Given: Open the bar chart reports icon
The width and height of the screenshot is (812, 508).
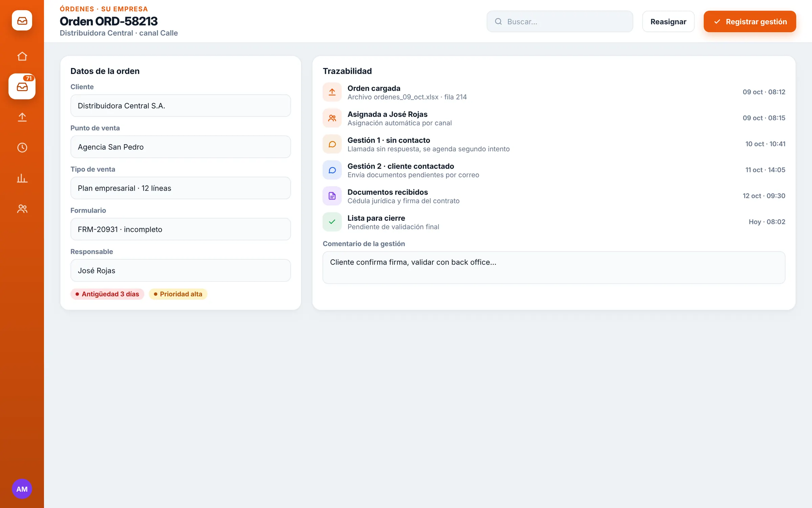Looking at the screenshot, I should click(x=22, y=178).
